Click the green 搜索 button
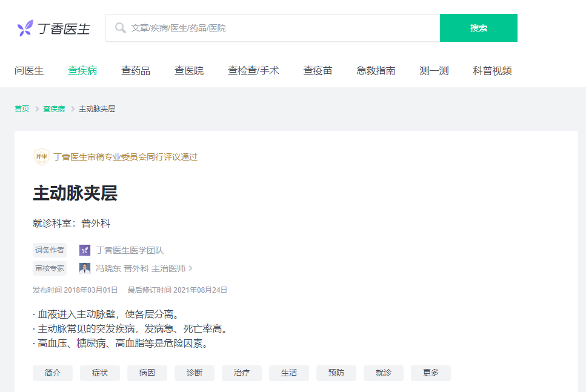586x392 pixels. point(478,28)
